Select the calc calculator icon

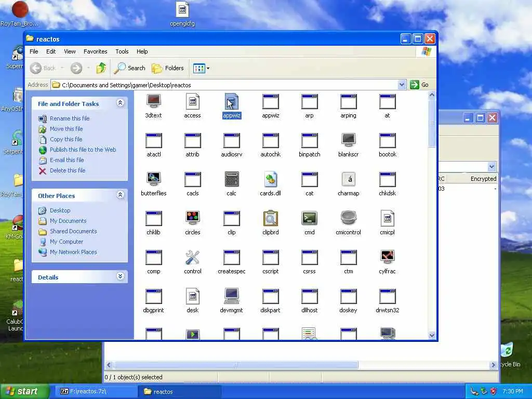pos(231,179)
